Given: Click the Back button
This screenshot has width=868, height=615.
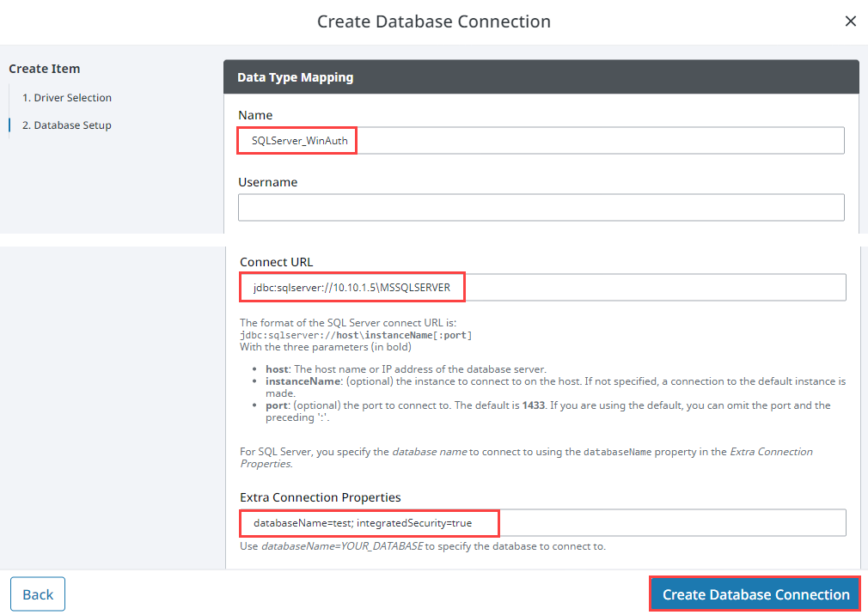Looking at the screenshot, I should click(x=38, y=594).
